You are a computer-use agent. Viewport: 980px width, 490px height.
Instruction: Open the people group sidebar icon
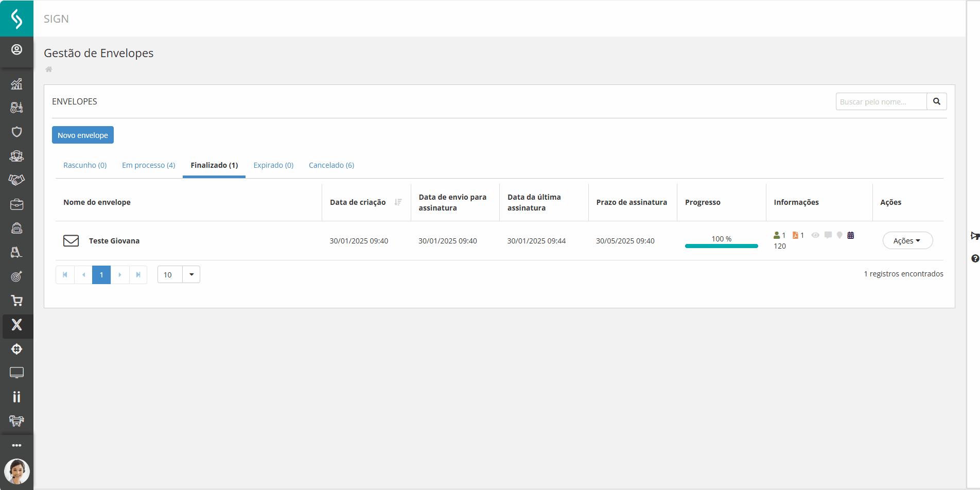coord(16,156)
